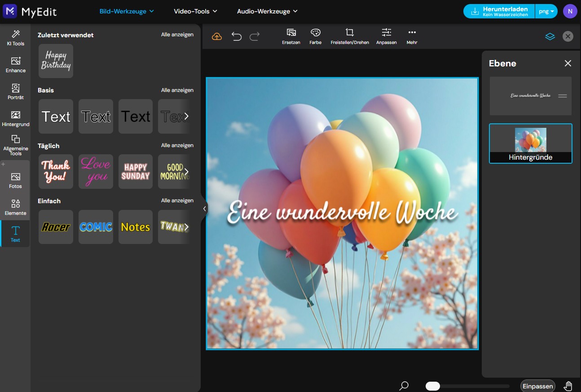Open the Elemente panel

pos(15,207)
